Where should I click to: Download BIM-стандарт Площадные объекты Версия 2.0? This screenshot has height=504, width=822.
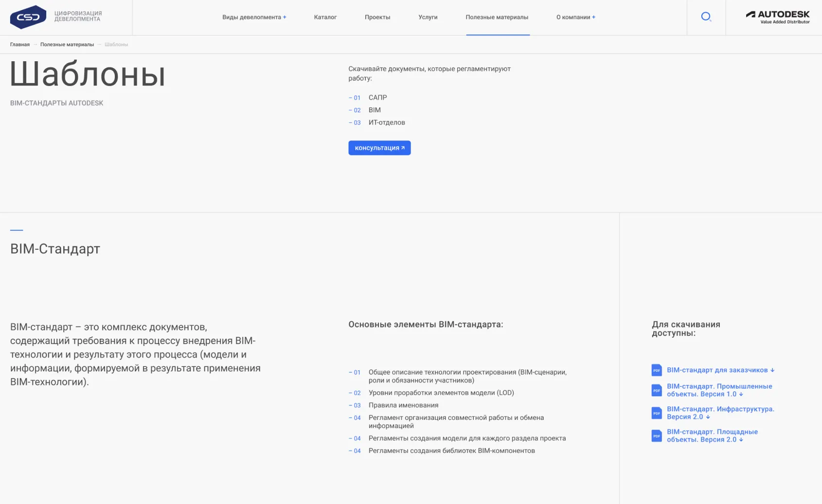point(712,436)
